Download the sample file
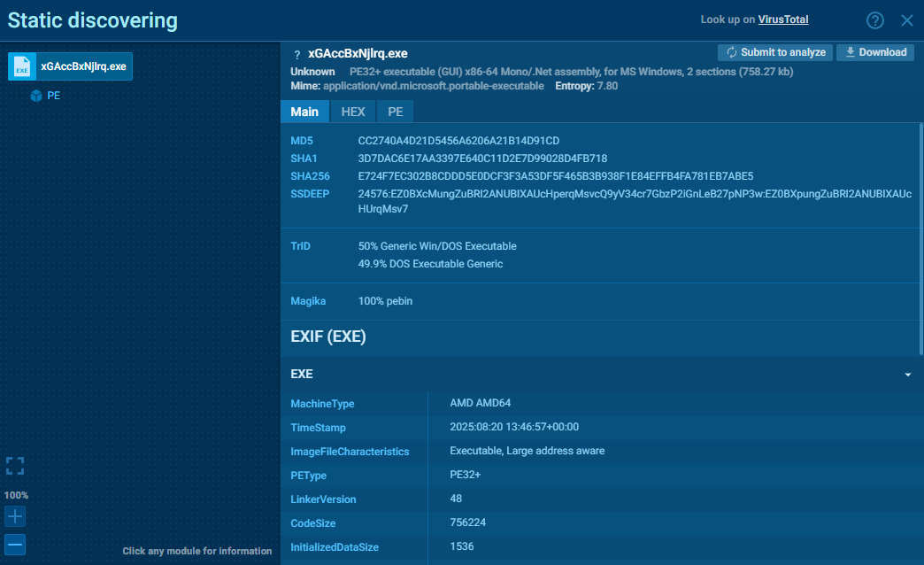Viewport: 924px width, 565px height. [874, 52]
